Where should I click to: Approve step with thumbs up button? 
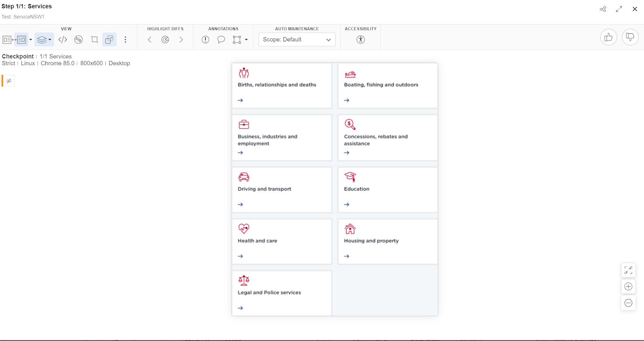point(609,37)
